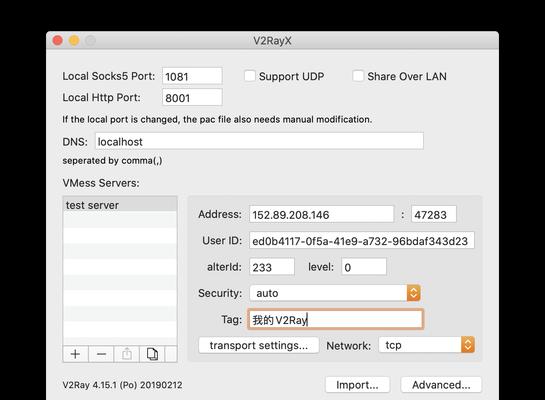Viewport: 545px width, 400px height.
Task: Click the Tag field with 我的 V2Ray
Action: tap(335, 319)
